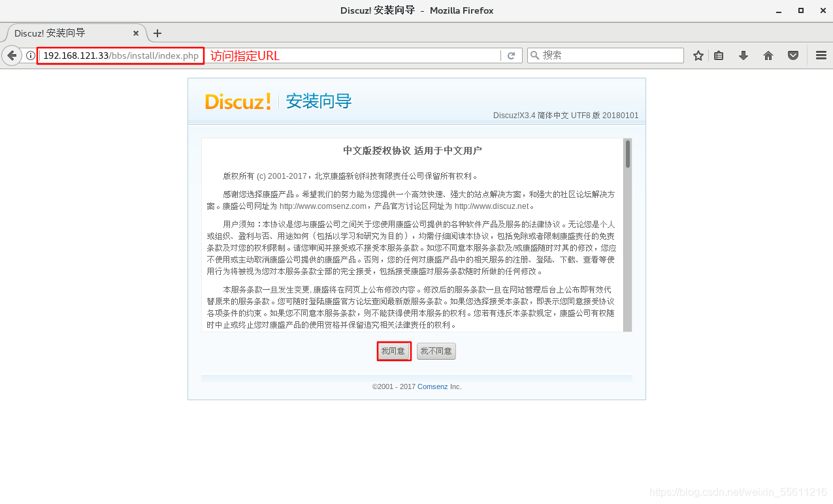This screenshot has width=833, height=504.
Task: Open the Firefox hamburger menu
Action: pyautogui.click(x=821, y=55)
